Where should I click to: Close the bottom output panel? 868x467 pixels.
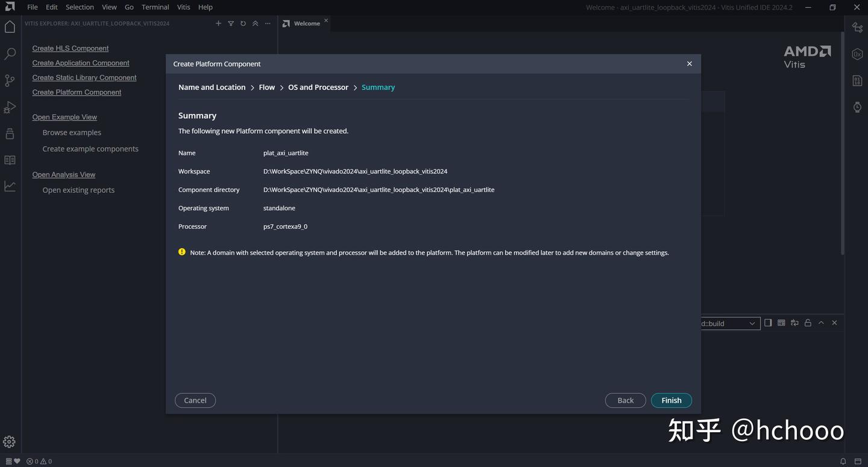(834, 323)
